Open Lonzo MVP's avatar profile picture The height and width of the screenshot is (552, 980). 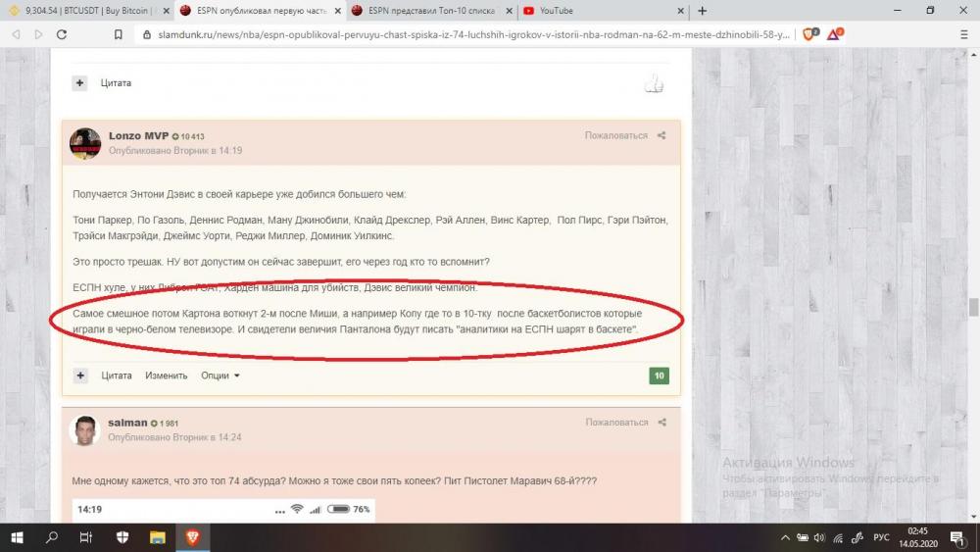point(85,143)
